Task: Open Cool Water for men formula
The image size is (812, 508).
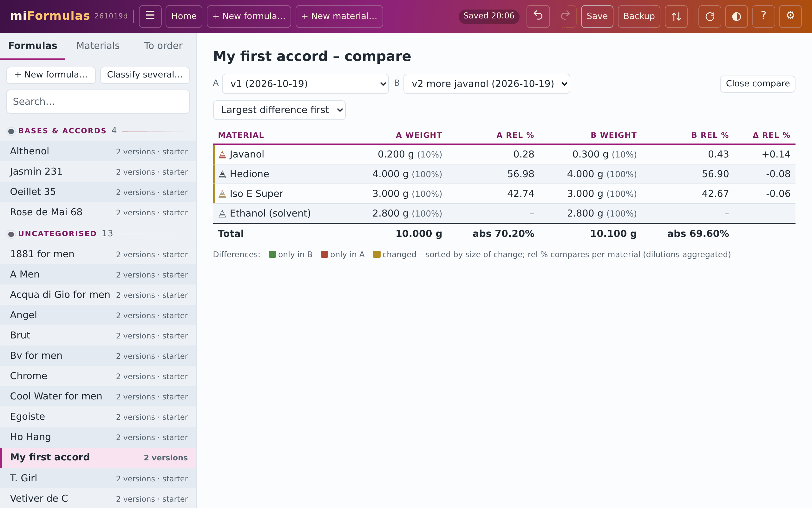Action: coord(98,397)
